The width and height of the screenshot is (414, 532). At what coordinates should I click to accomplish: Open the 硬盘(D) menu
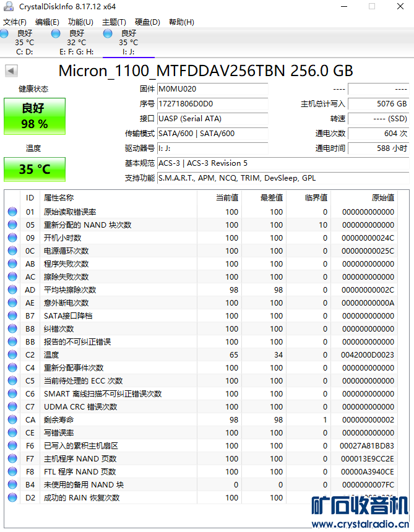pyautogui.click(x=147, y=22)
